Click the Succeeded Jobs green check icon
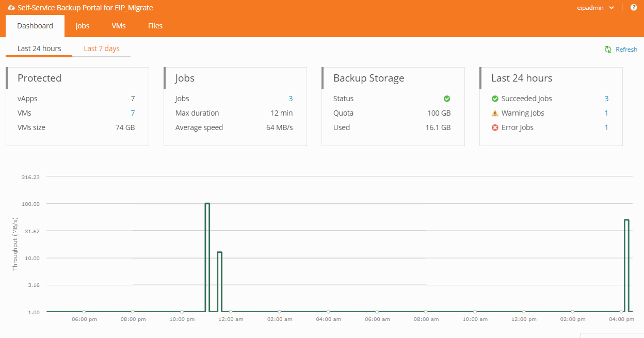 [495, 99]
